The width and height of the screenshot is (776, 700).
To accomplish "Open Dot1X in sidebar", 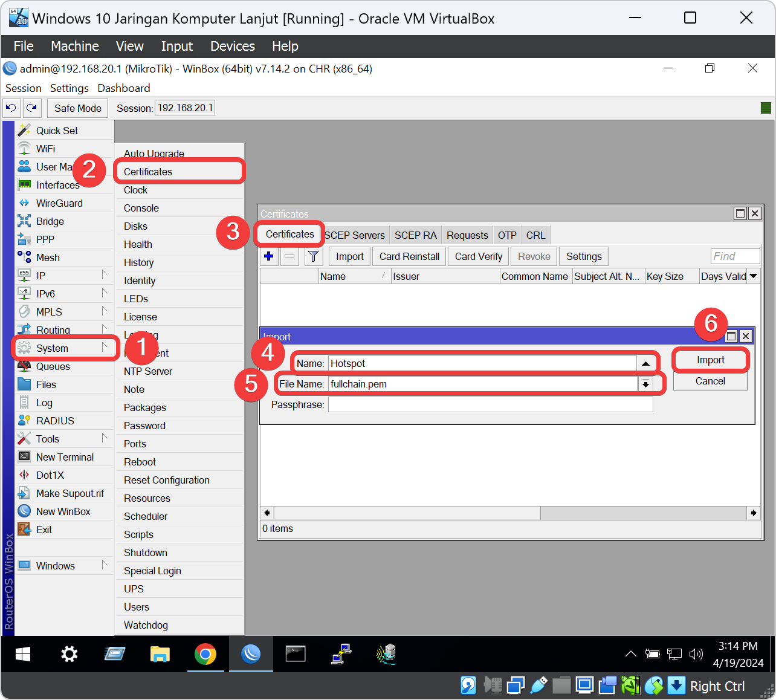I will (x=50, y=475).
